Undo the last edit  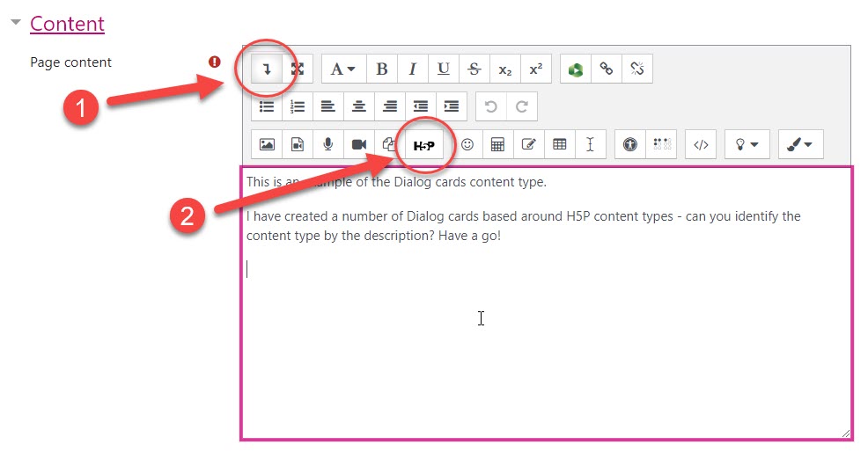(491, 106)
